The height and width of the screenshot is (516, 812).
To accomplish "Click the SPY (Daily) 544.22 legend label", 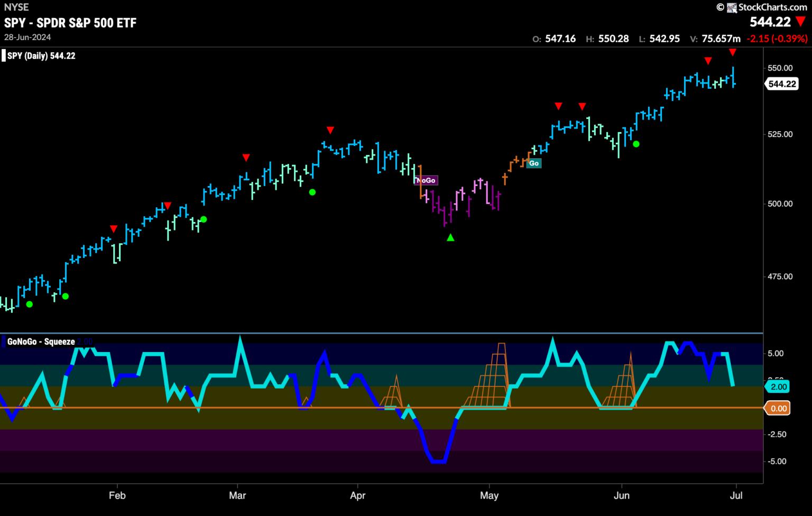I will pyautogui.click(x=41, y=56).
